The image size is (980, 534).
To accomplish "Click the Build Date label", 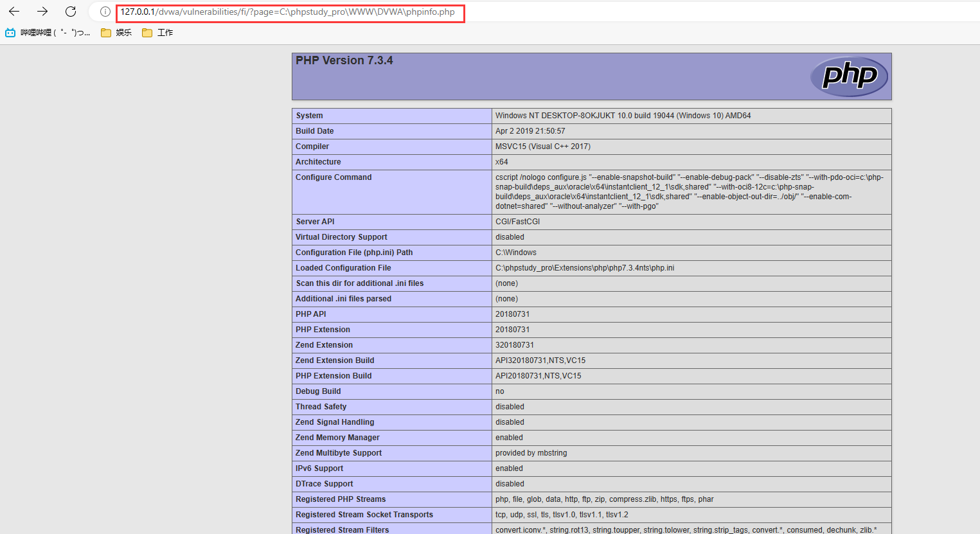I will click(x=315, y=131).
